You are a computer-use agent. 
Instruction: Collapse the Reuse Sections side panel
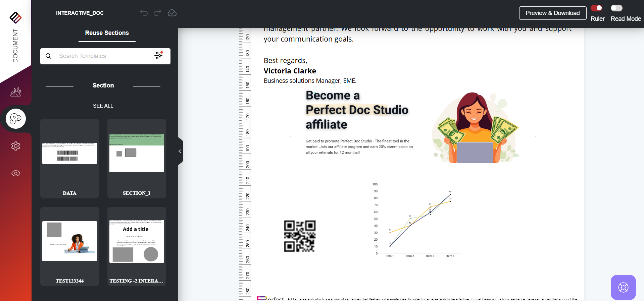coord(180,151)
